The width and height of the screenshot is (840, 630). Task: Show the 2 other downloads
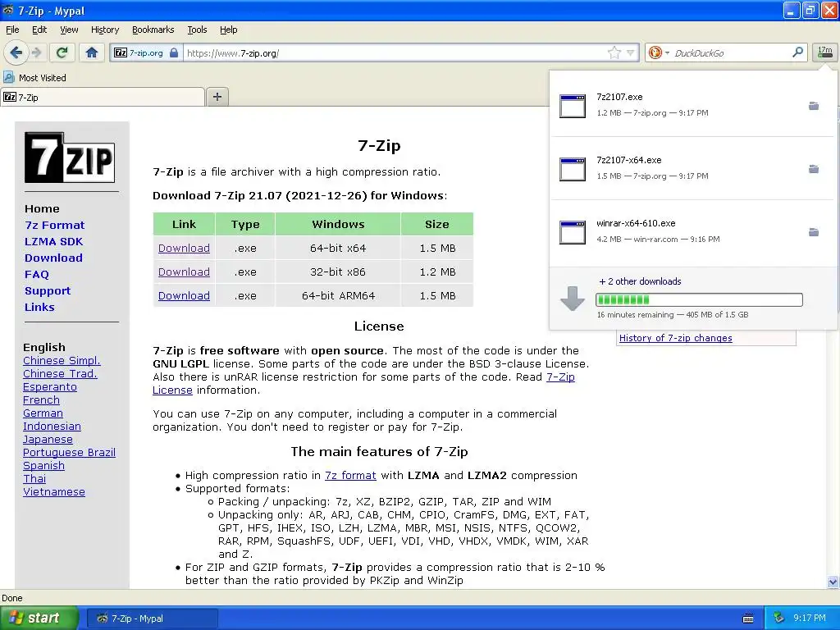(x=640, y=281)
